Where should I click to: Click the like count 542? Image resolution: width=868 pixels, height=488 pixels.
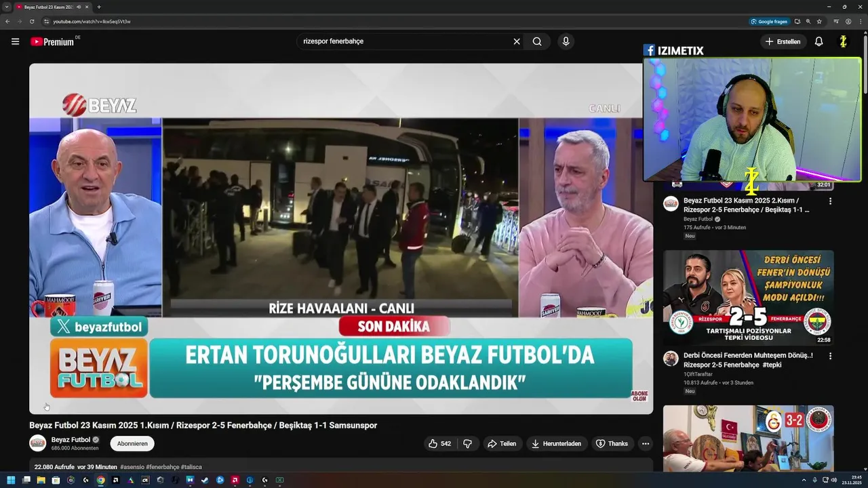(x=446, y=443)
